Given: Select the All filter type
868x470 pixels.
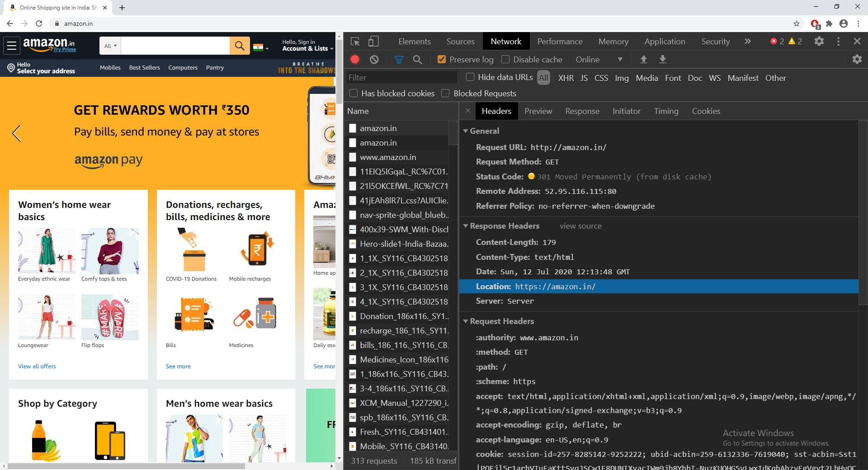Looking at the screenshot, I should tap(543, 78).
